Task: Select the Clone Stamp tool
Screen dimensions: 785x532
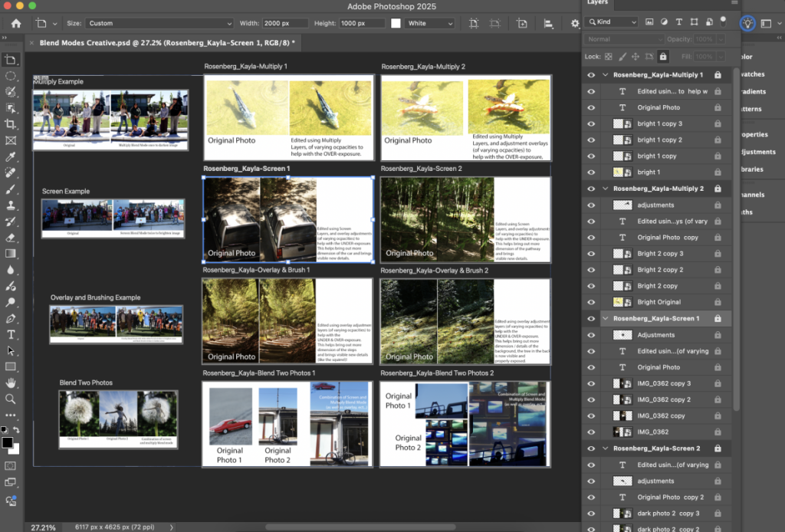Action: click(10, 205)
